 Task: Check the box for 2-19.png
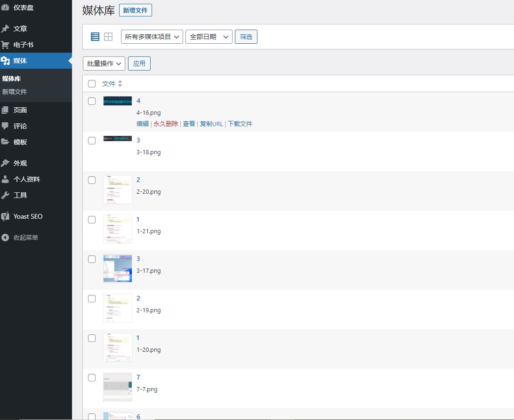click(92, 299)
